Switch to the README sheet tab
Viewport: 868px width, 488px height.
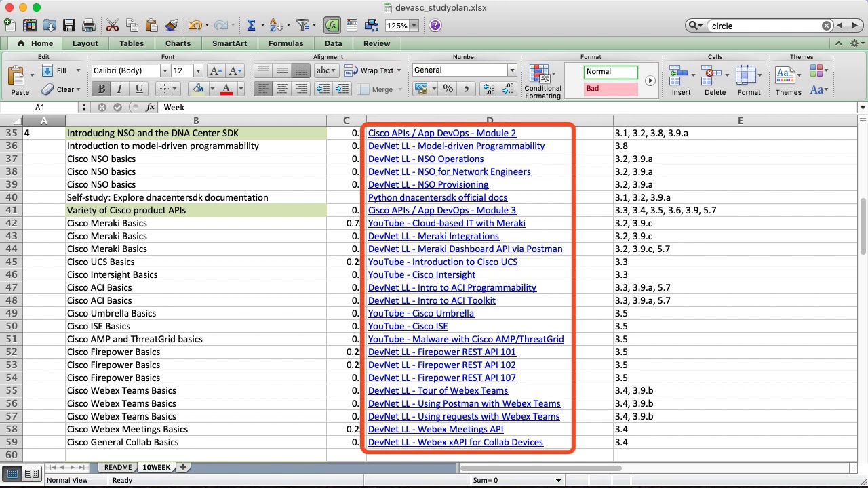click(x=118, y=467)
